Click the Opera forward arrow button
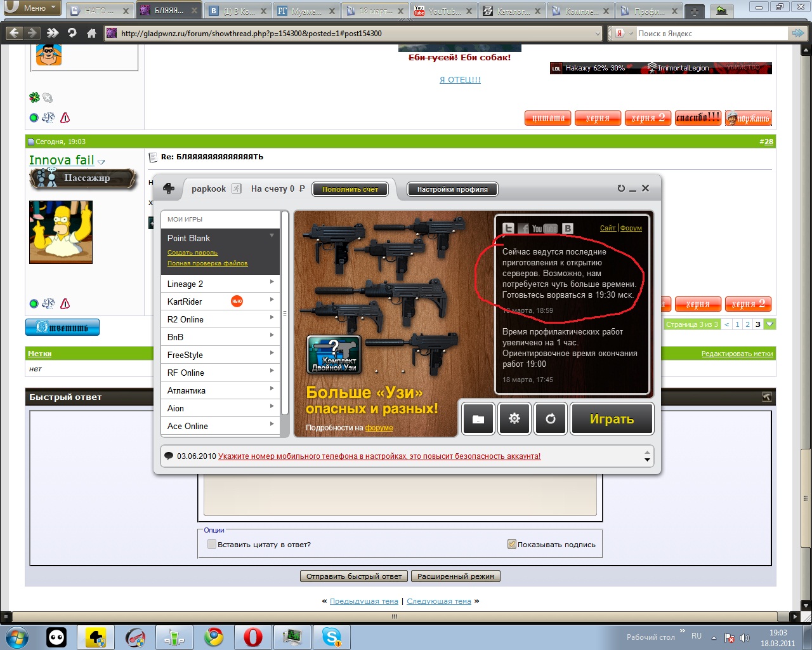812x650 pixels. pyautogui.click(x=32, y=33)
